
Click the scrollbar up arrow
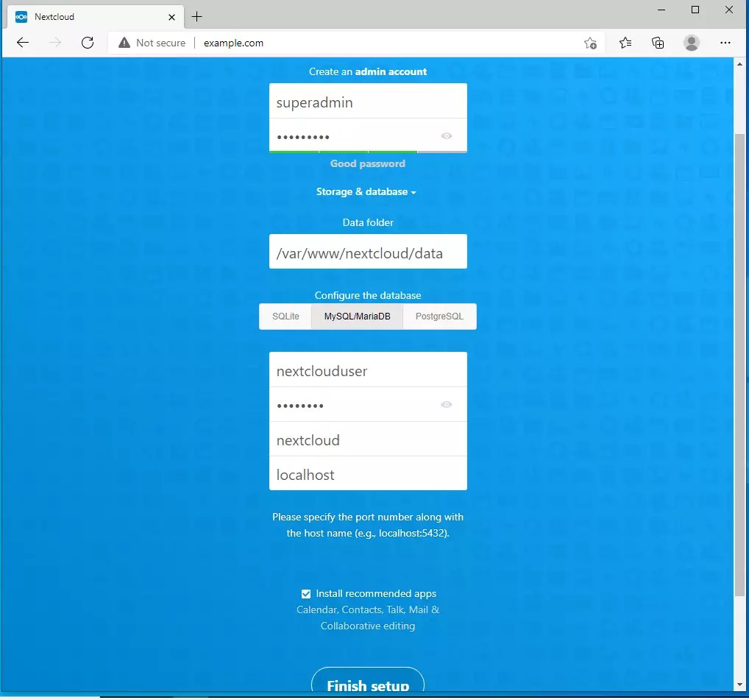(739, 63)
